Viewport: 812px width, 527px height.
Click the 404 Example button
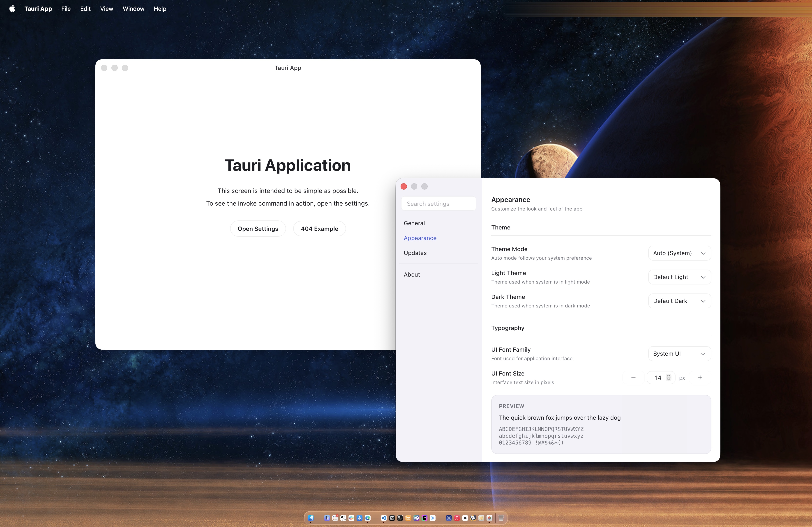[319, 229]
